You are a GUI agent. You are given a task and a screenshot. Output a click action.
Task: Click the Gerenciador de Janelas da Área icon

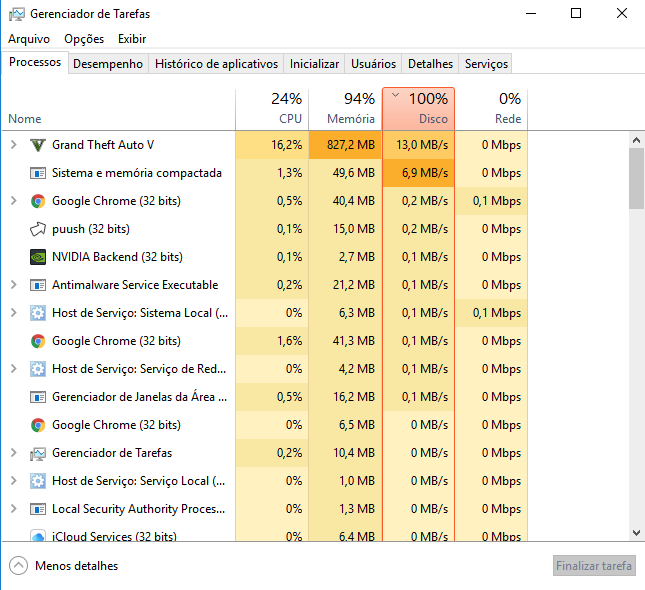tap(38, 397)
